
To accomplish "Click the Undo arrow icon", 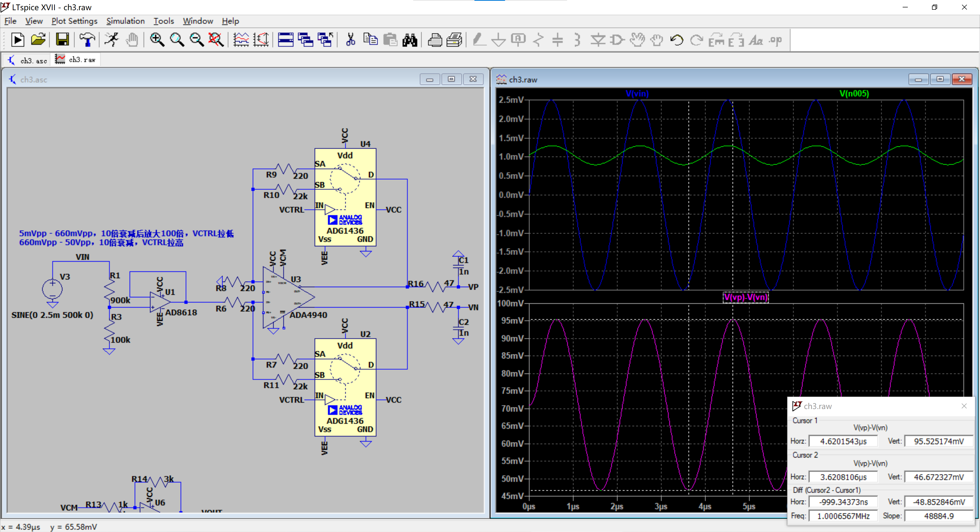I will (676, 40).
